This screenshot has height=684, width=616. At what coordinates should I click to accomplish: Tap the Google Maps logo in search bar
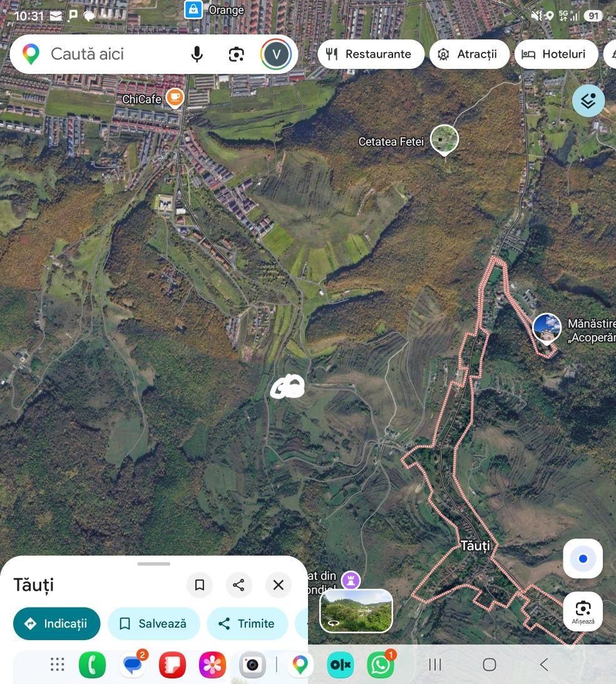[31, 54]
